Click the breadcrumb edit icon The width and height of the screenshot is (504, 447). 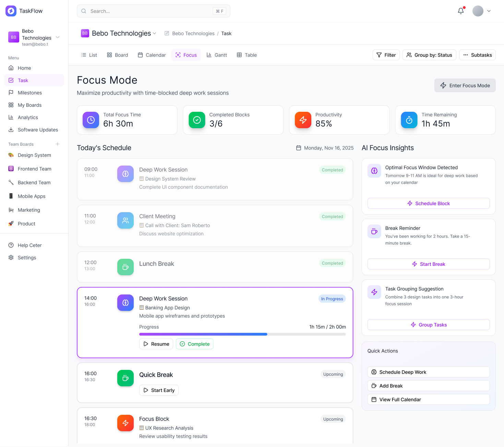pos(167,33)
